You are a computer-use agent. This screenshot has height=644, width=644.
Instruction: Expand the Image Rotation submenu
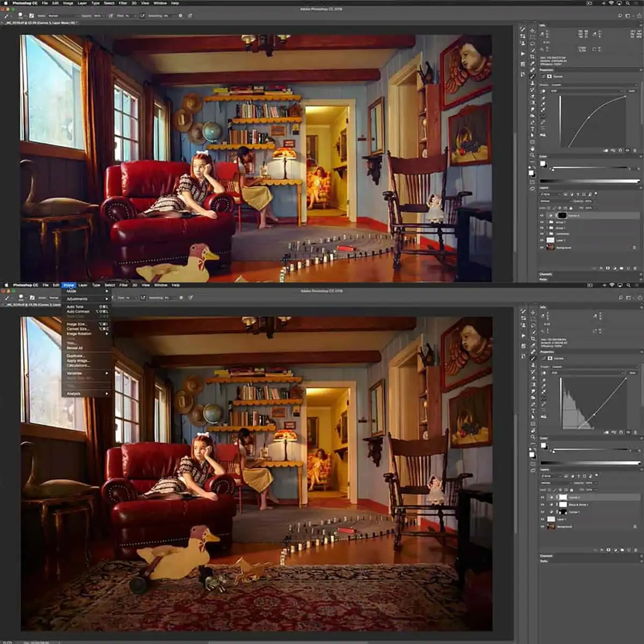[x=86, y=334]
